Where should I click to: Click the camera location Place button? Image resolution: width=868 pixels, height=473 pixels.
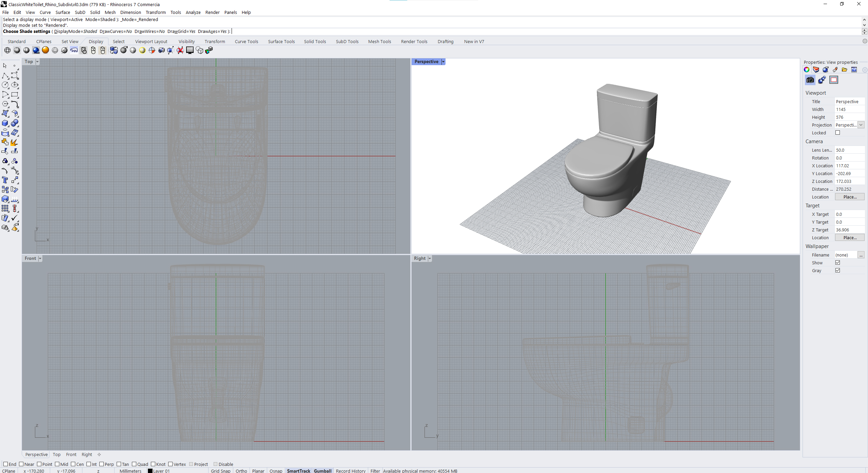click(x=849, y=197)
